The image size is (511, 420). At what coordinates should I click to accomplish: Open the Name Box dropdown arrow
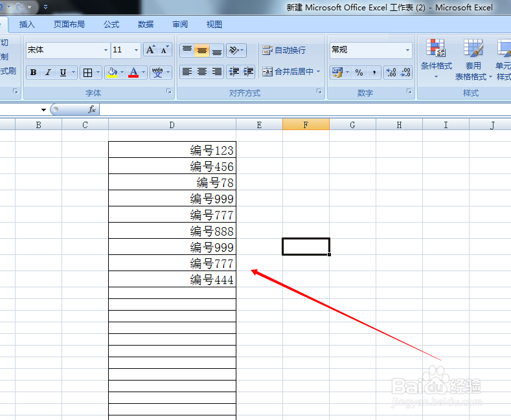point(43,110)
